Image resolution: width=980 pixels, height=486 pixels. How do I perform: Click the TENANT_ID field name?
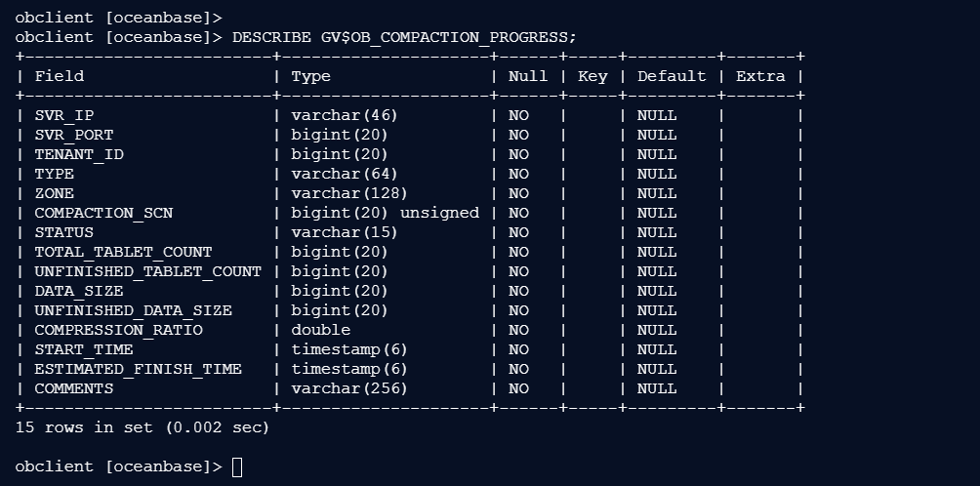click(79, 154)
